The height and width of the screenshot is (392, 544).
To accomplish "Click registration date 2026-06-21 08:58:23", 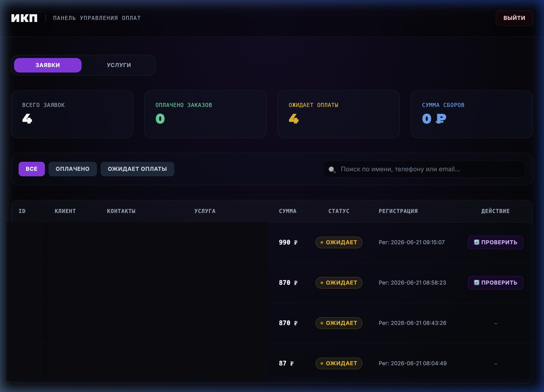I will click(412, 282).
